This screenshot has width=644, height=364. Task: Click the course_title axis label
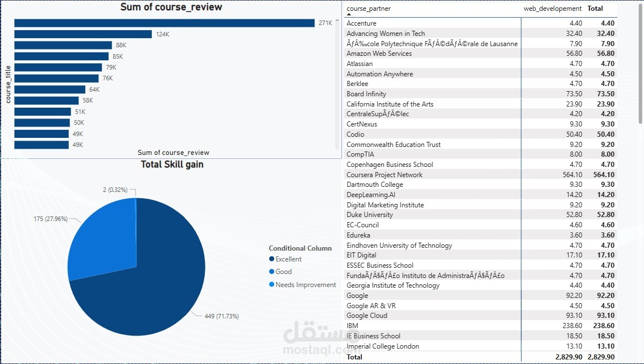coord(8,84)
